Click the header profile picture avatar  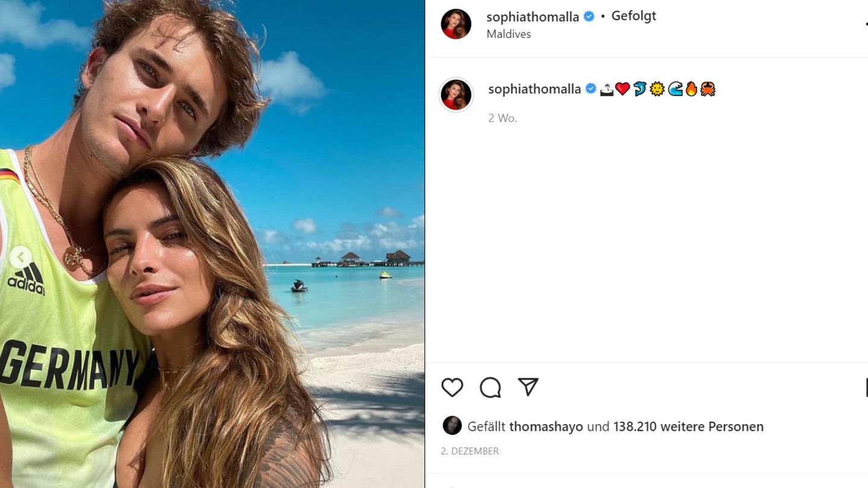(456, 24)
